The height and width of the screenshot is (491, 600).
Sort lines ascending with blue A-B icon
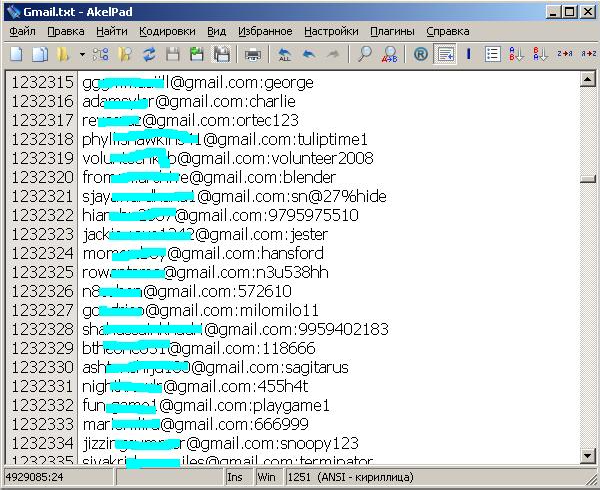pyautogui.click(x=517, y=54)
